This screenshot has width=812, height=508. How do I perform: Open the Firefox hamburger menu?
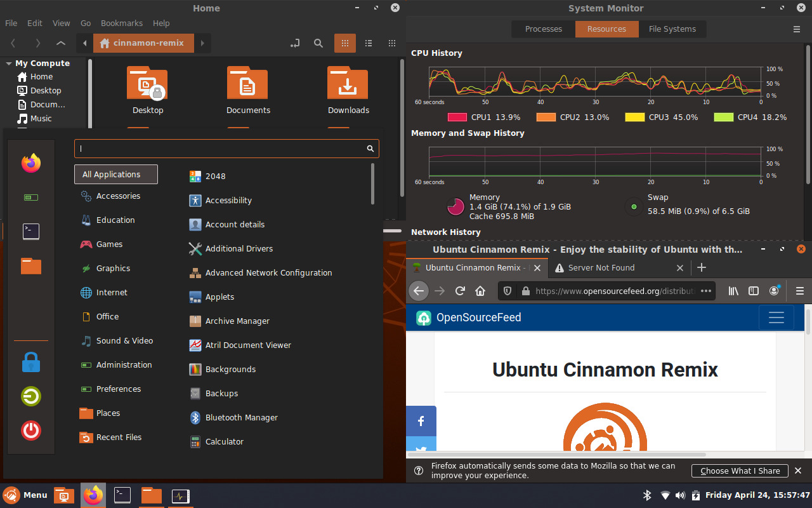[799, 291]
